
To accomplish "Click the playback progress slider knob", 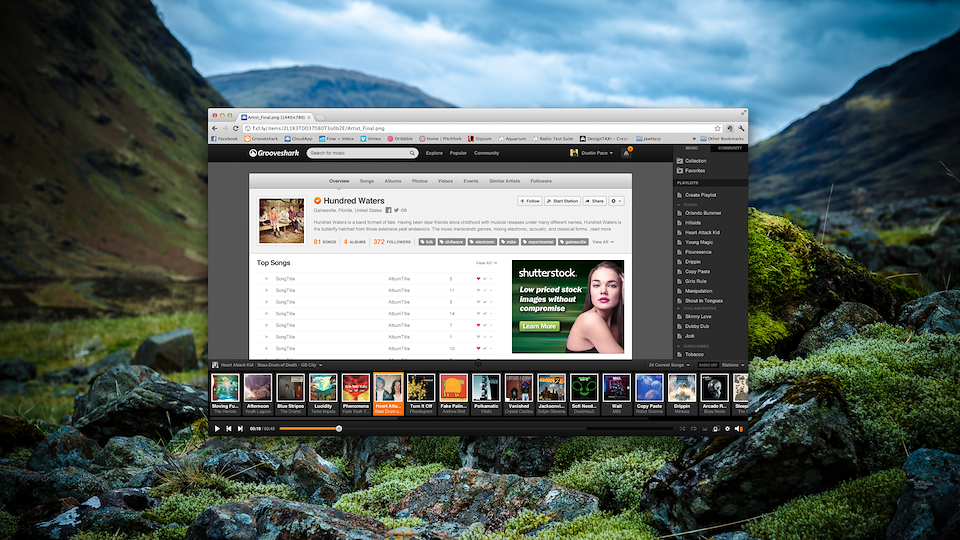I will [339, 429].
